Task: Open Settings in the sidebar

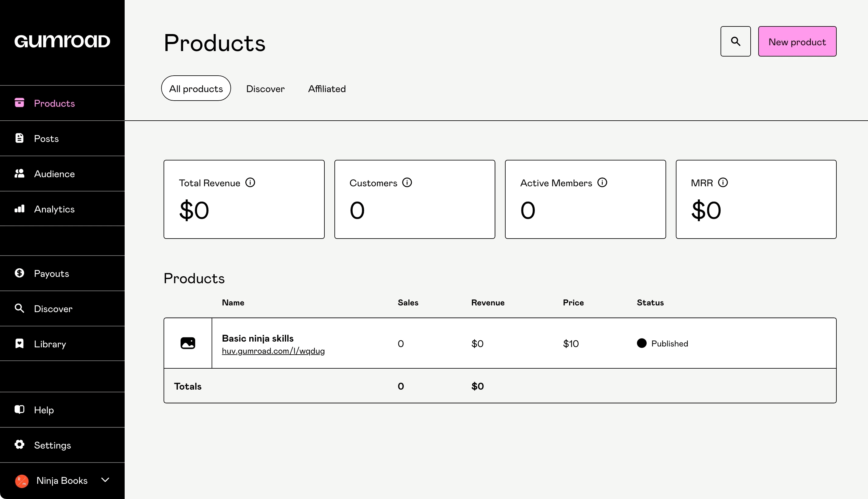Action: 62,445
